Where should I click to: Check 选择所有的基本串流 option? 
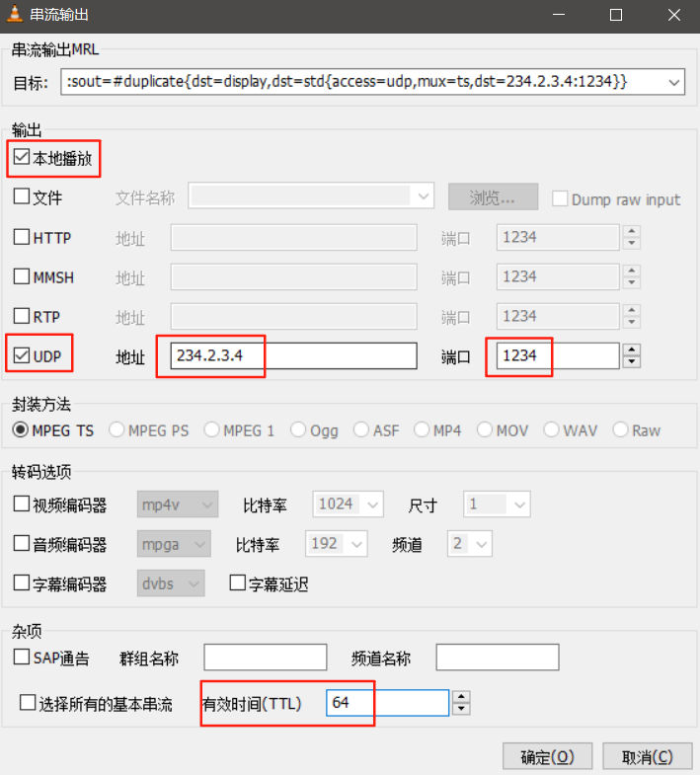[x=28, y=702]
